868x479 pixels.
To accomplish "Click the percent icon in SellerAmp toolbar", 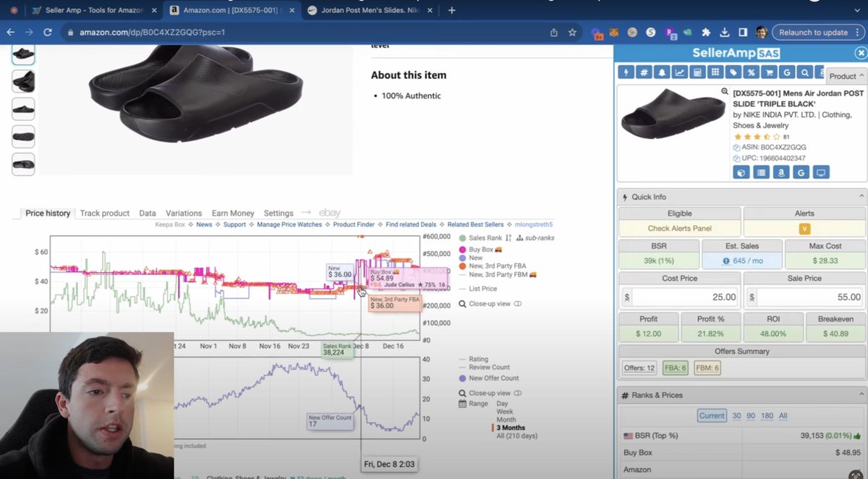I will (752, 72).
